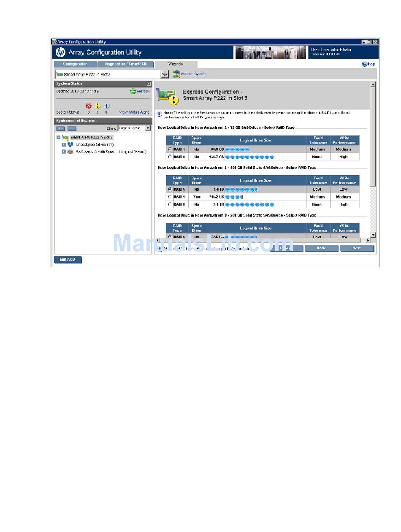Open the View Status Alerts link
Screen dimensions: 401x532
click(x=134, y=112)
